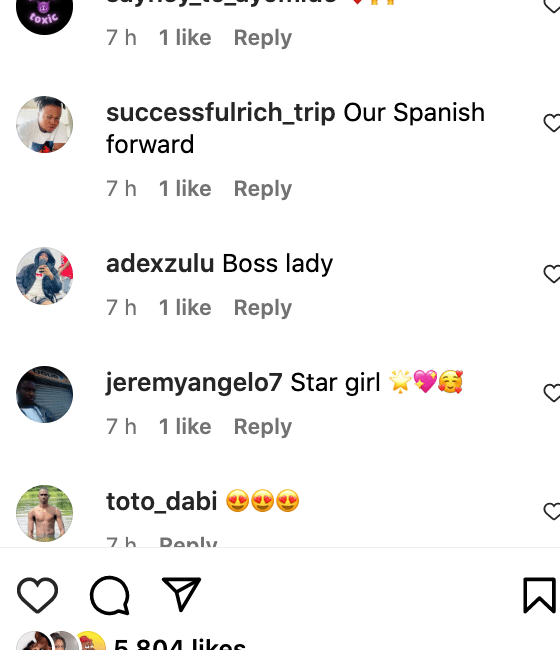Viewport: 560px width, 650px height.
Task: Like successfulrich_trip's comment heart
Action: pyautogui.click(x=552, y=123)
